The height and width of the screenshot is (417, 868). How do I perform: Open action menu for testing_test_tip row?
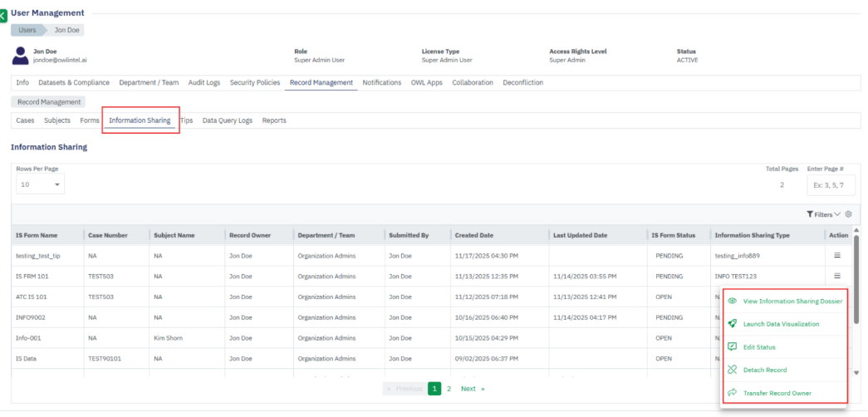(837, 257)
